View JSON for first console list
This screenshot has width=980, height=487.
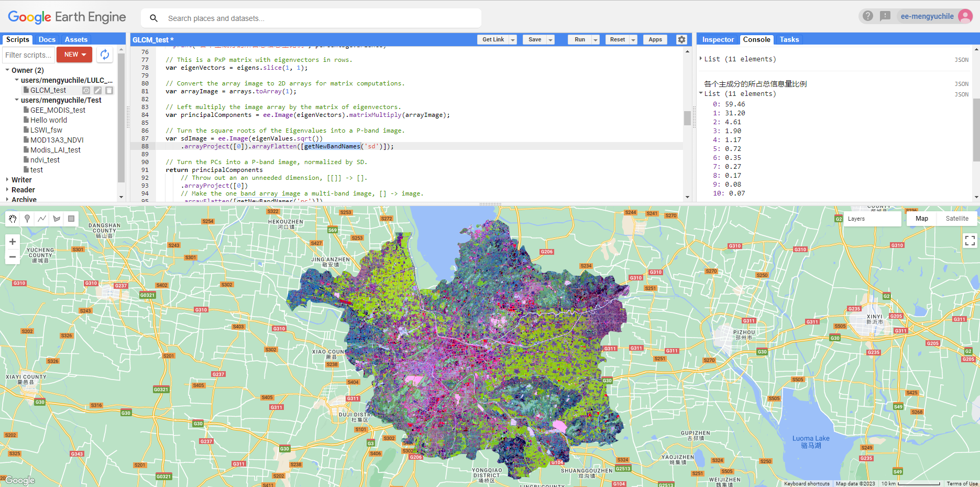point(962,60)
